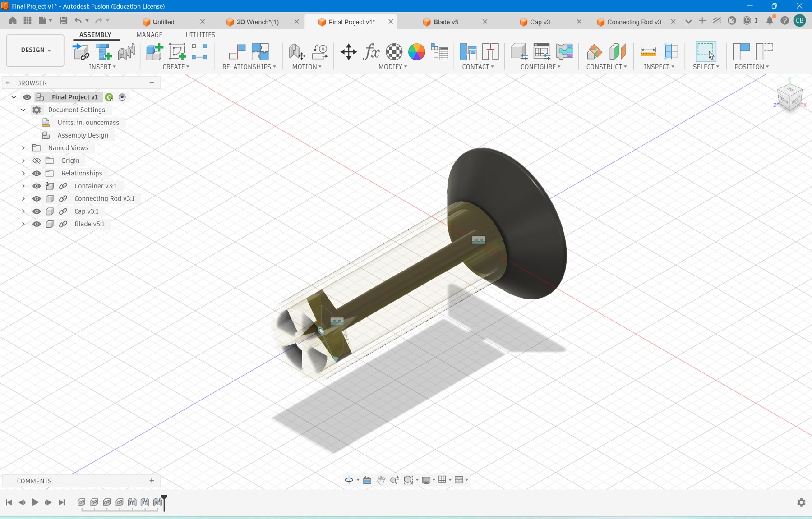The height and width of the screenshot is (519, 812).
Task: Show the Origin folder
Action: 37,161
